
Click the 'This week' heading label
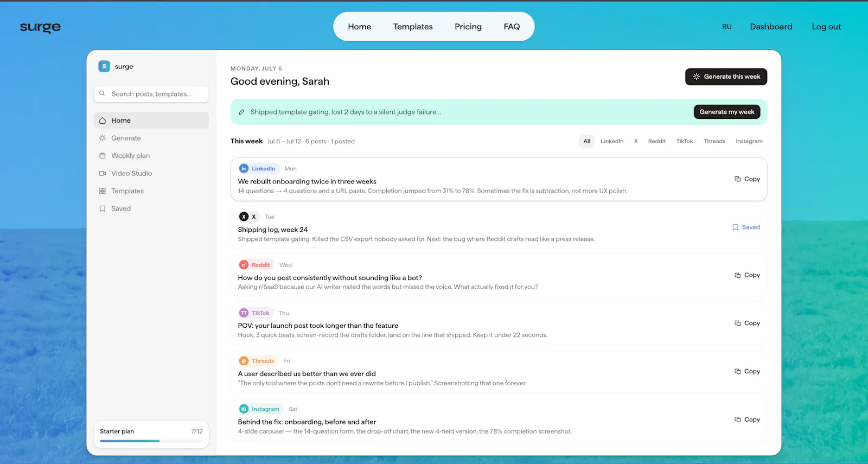pos(246,141)
